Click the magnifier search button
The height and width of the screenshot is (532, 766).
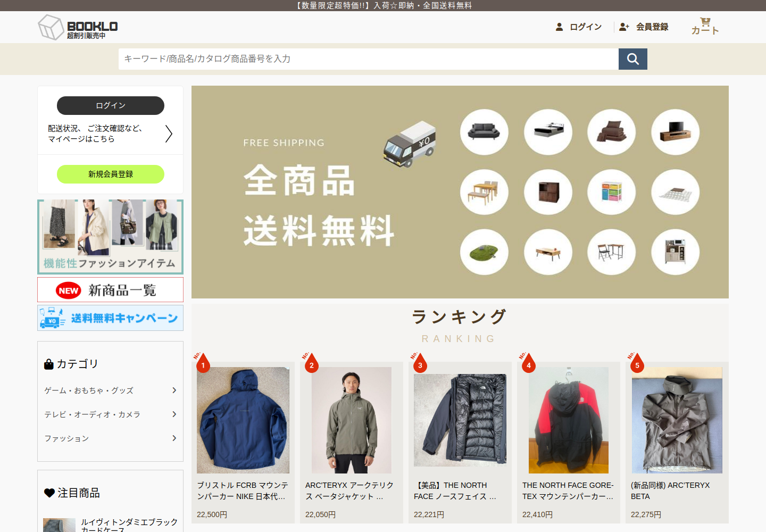click(x=633, y=59)
